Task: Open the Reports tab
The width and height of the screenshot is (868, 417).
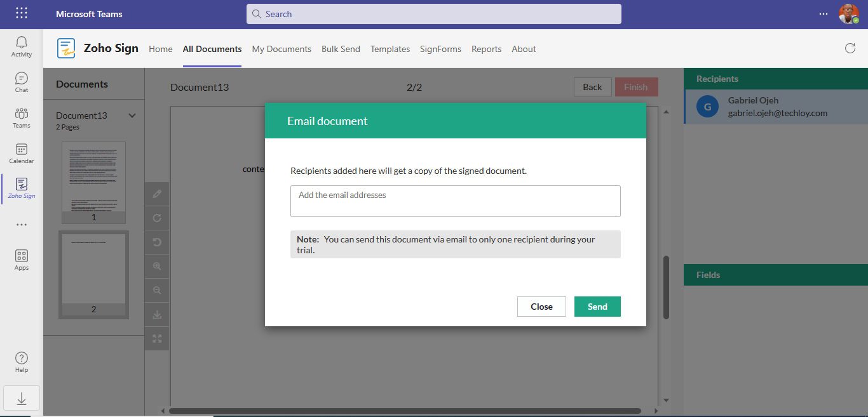Action: [x=486, y=49]
